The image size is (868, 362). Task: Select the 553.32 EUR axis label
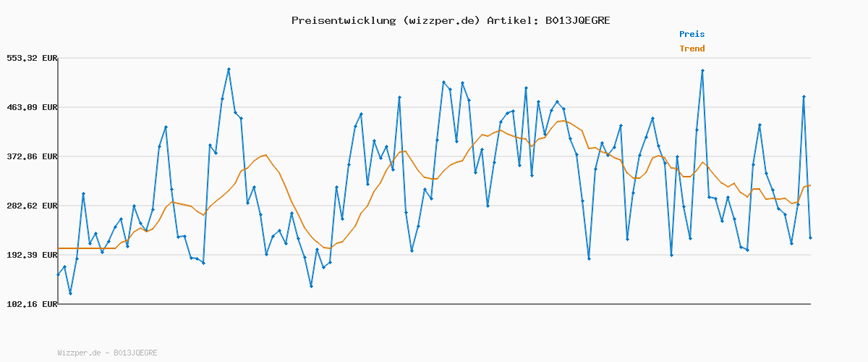pos(32,58)
